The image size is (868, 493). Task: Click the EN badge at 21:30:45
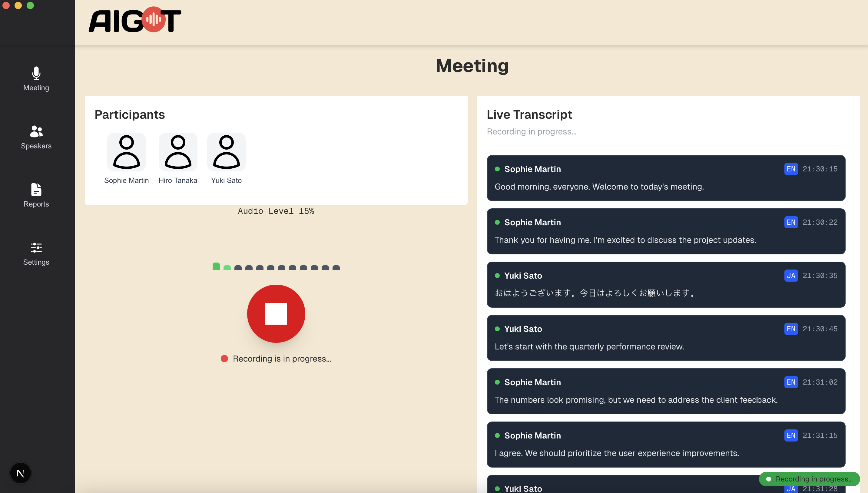[x=791, y=329]
